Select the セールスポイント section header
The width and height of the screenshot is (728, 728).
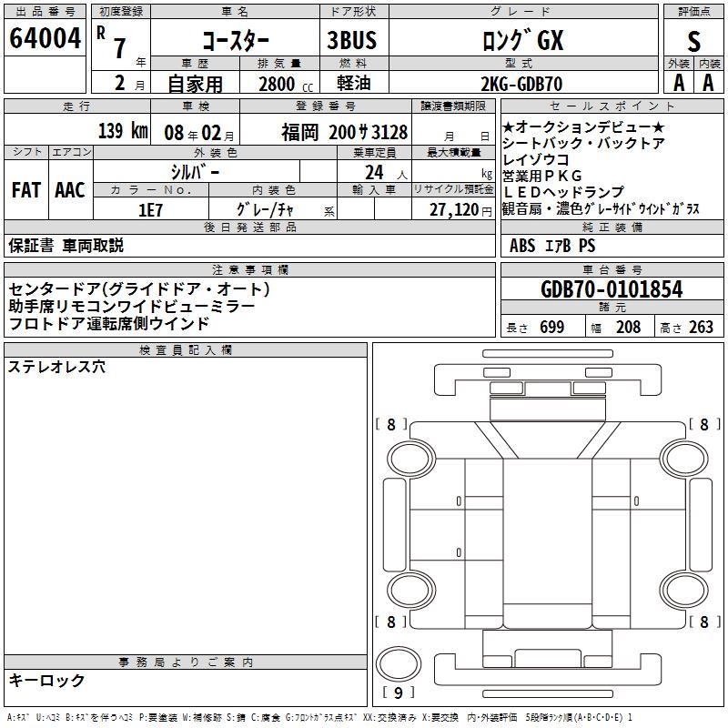(612, 106)
